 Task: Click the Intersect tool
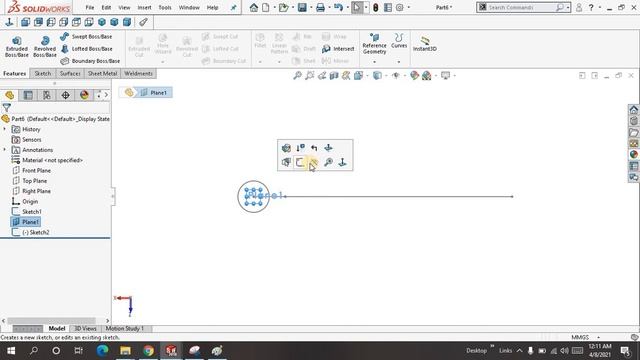pyautogui.click(x=338, y=49)
